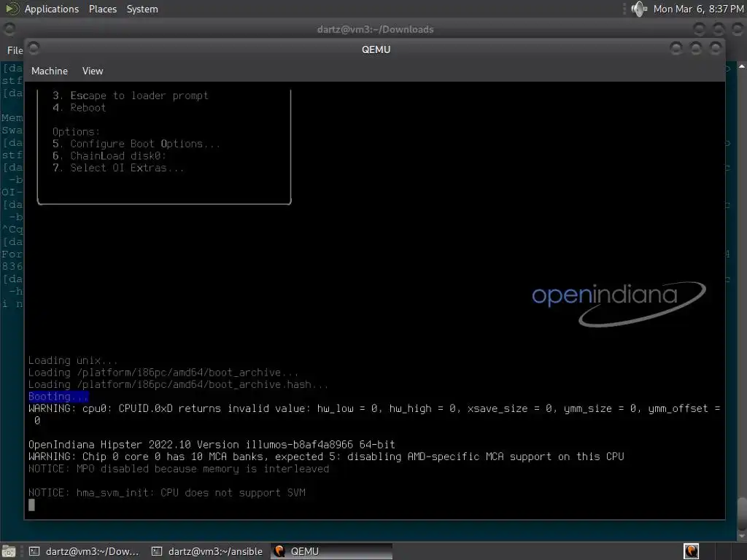Click 'NOTICE: hma_svm_init' line
This screenshot has height=560, width=747.
pos(167,493)
